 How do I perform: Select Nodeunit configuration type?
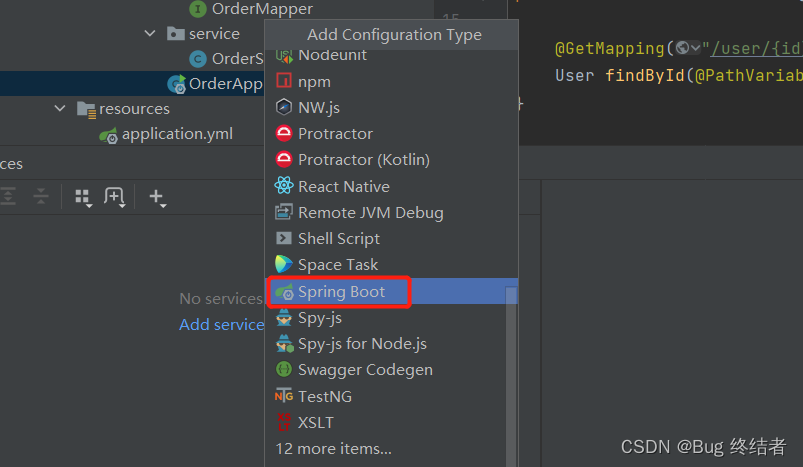coord(392,55)
